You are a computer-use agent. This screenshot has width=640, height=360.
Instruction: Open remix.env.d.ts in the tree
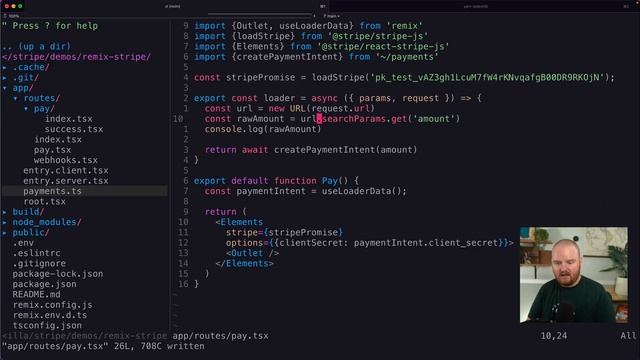pos(50,315)
